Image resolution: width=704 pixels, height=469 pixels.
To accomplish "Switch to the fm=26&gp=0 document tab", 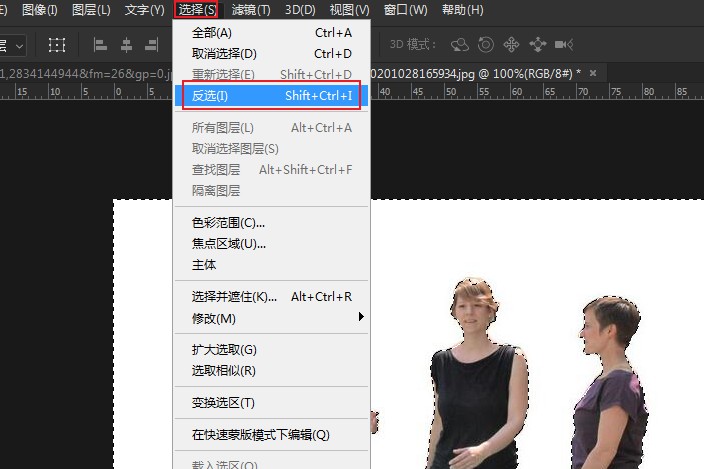I will point(86,74).
